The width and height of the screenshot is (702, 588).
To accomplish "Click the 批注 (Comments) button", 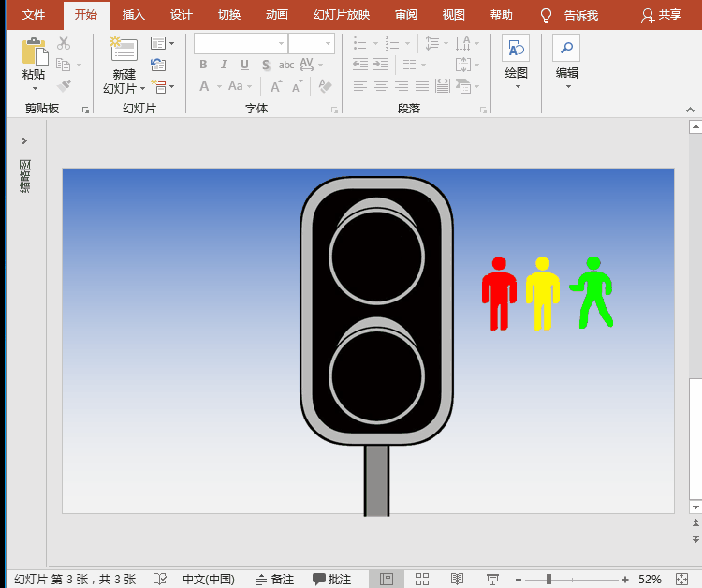I will pyautogui.click(x=331, y=579).
